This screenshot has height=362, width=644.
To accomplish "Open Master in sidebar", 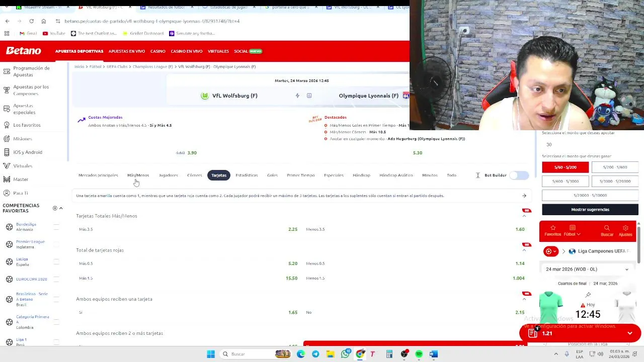I will (21, 179).
